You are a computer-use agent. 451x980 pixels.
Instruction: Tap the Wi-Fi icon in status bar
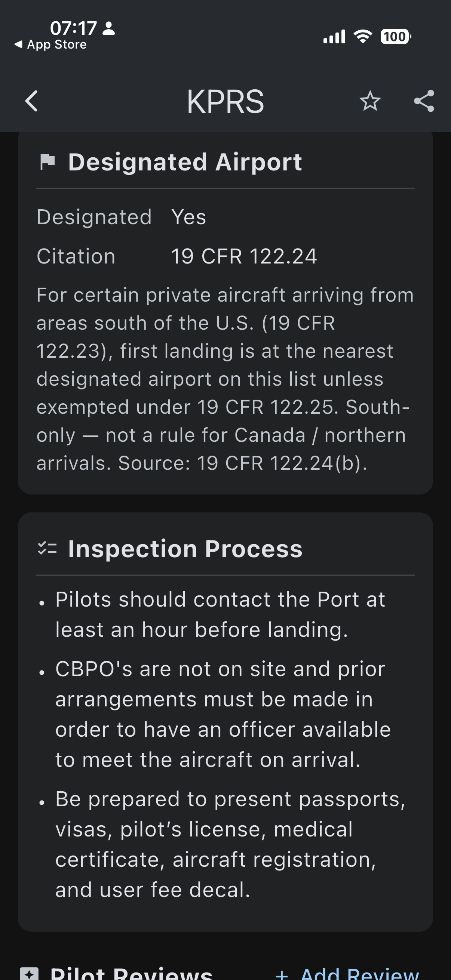363,37
